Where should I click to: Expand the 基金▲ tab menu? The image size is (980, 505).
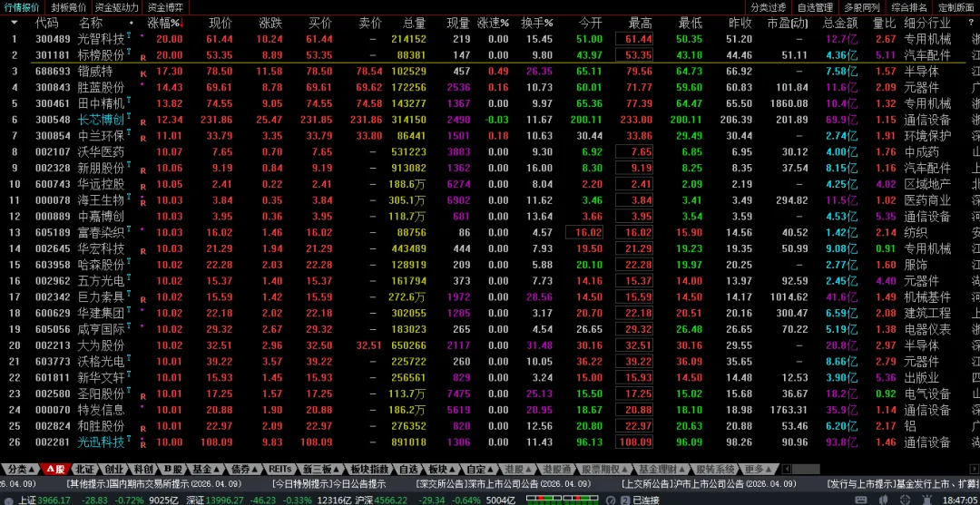point(207,470)
